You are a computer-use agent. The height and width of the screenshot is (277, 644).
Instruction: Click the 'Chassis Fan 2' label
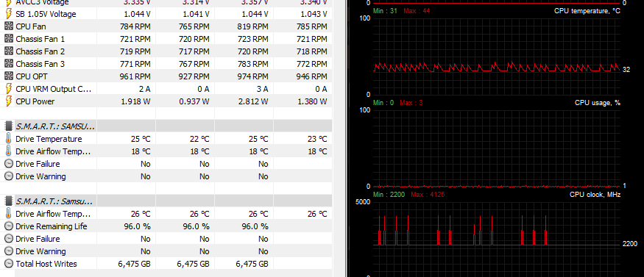coord(40,51)
